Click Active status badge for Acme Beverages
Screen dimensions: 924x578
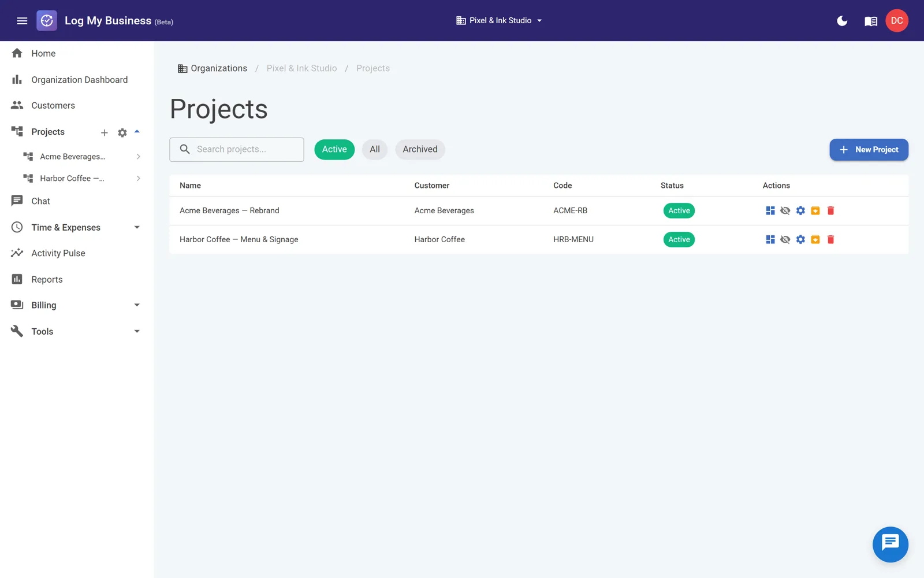(x=679, y=210)
